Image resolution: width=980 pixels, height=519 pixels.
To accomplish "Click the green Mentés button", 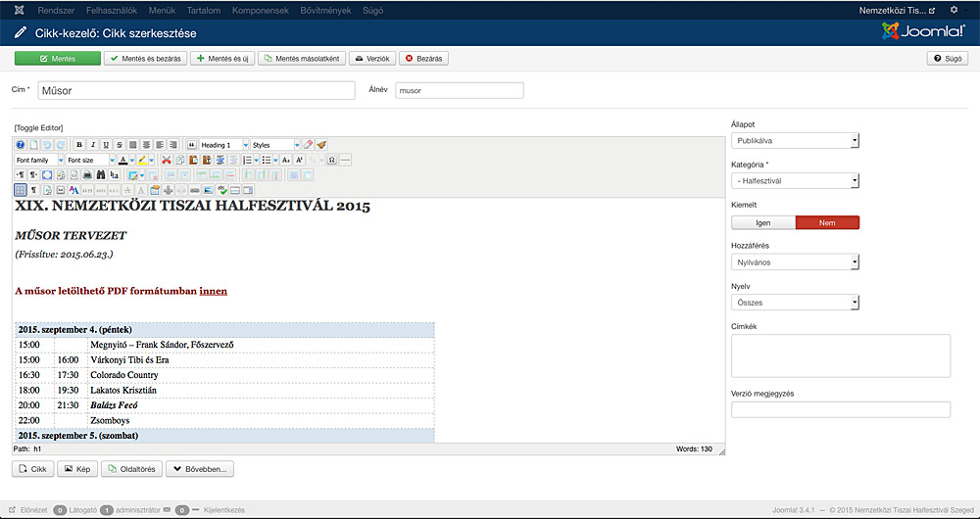I will click(57, 59).
